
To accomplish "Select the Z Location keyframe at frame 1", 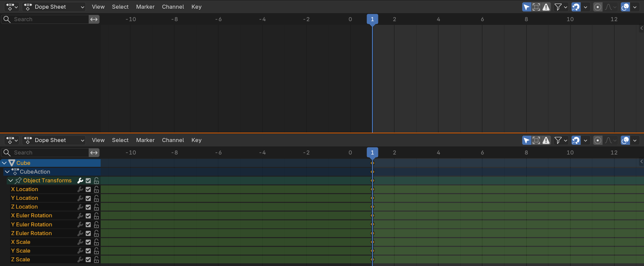I will click(x=372, y=207).
